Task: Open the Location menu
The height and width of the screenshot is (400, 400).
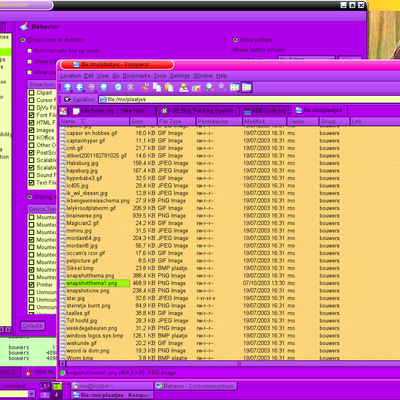Action: point(70,76)
